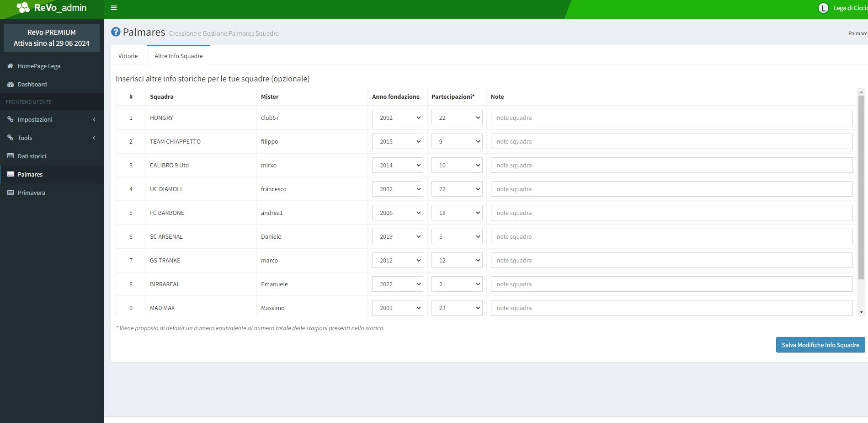Image resolution: width=868 pixels, height=423 pixels.
Task: Click the HomePage Lega house icon
Action: point(10,66)
